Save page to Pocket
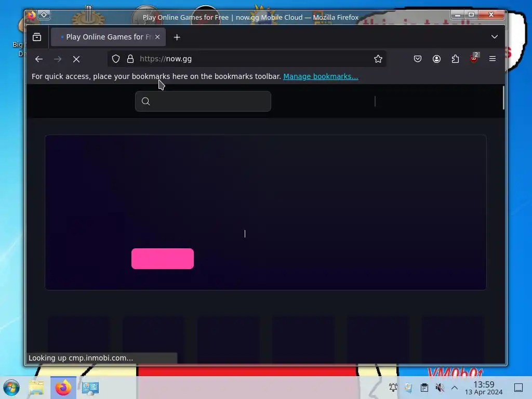This screenshot has height=399, width=532. coord(418,59)
